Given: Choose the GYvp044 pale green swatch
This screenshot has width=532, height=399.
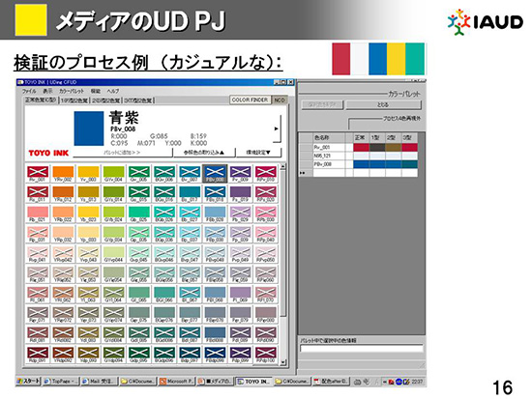Looking at the screenshot, I should pos(114,254).
